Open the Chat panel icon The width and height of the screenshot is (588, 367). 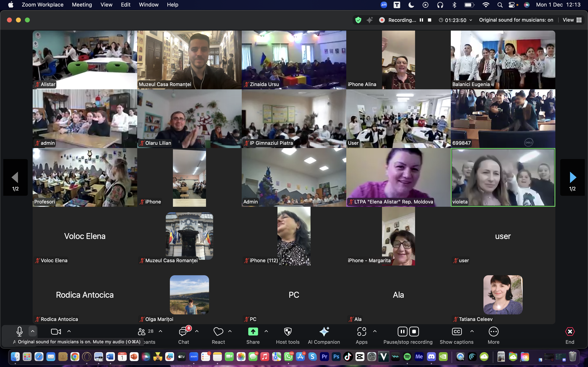point(183,332)
